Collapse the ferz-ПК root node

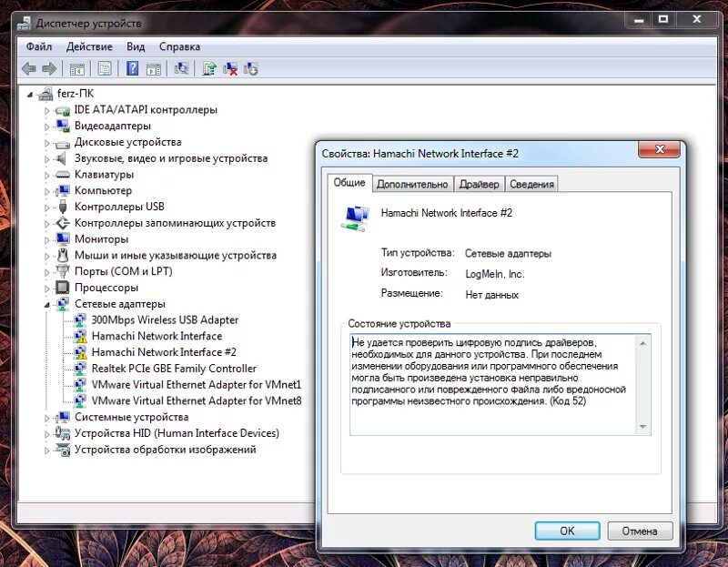click(30, 95)
